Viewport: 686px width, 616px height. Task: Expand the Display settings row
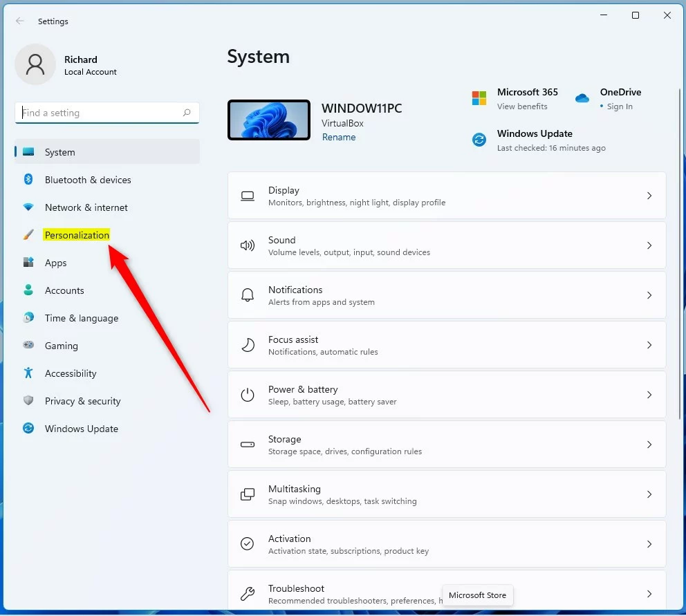649,196
